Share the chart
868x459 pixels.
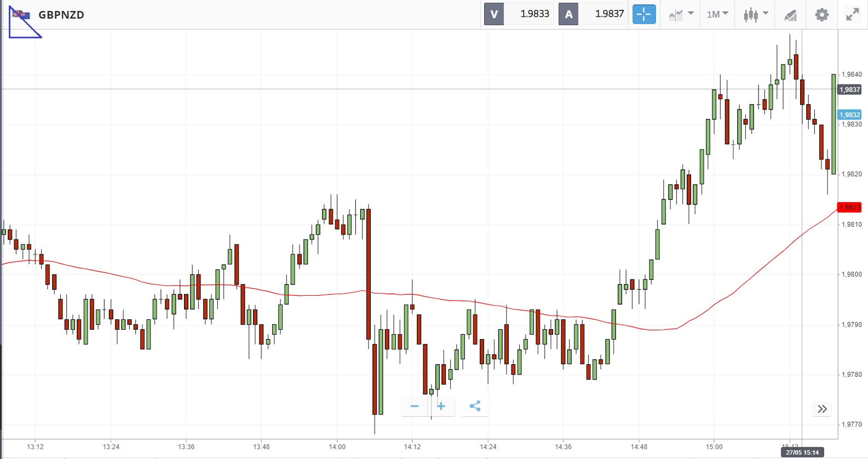pos(475,406)
